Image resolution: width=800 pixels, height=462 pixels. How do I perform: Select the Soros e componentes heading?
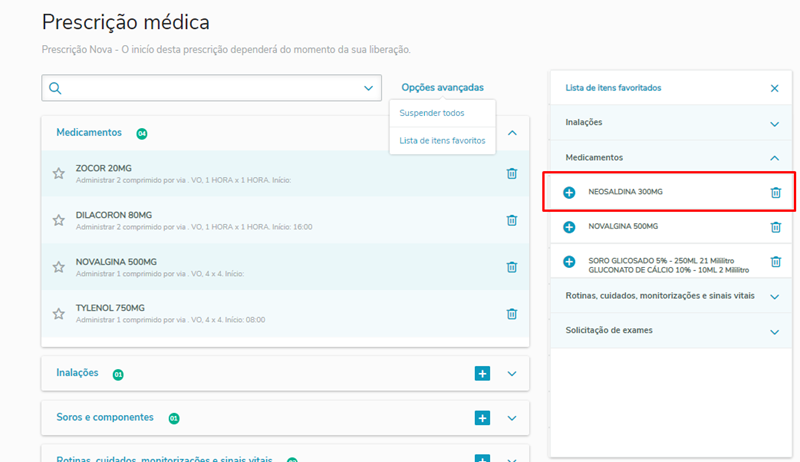pyautogui.click(x=105, y=417)
